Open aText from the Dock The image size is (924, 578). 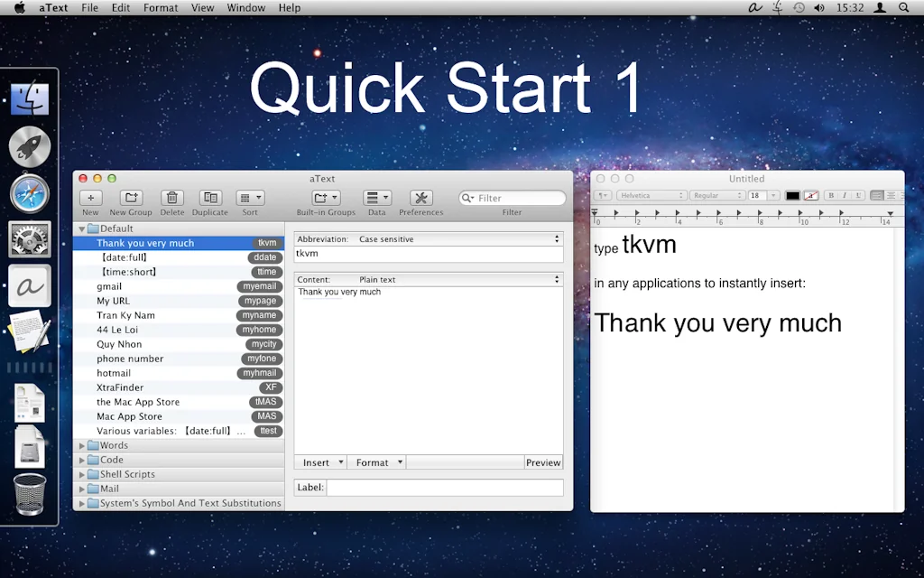point(30,285)
